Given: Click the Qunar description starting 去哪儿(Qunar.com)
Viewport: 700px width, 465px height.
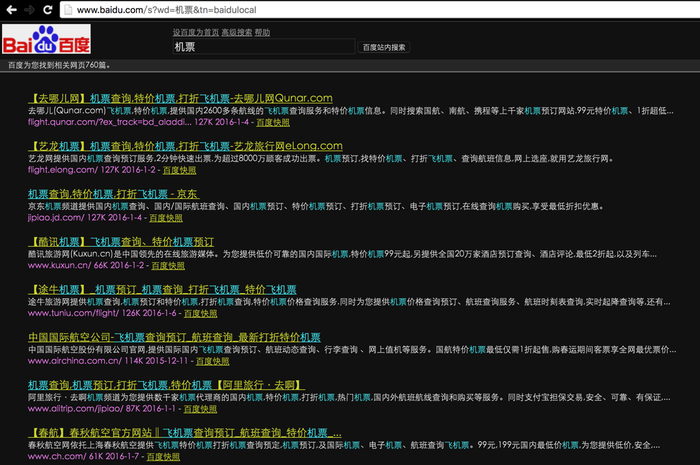Looking at the screenshot, I should [351, 111].
